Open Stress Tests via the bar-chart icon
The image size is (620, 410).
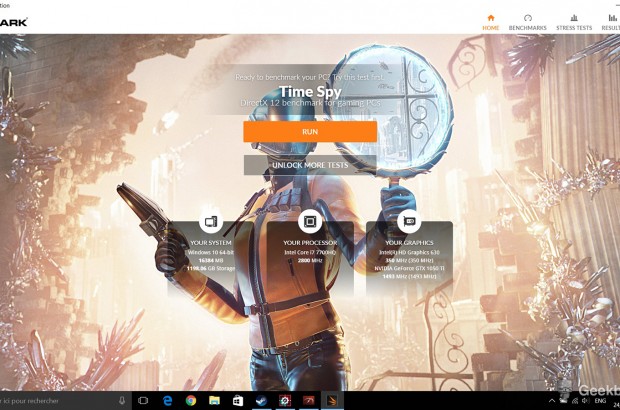(573, 17)
